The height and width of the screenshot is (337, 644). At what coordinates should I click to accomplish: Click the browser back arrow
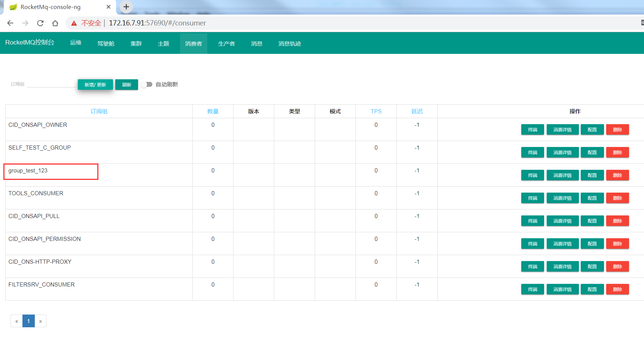(x=10, y=23)
